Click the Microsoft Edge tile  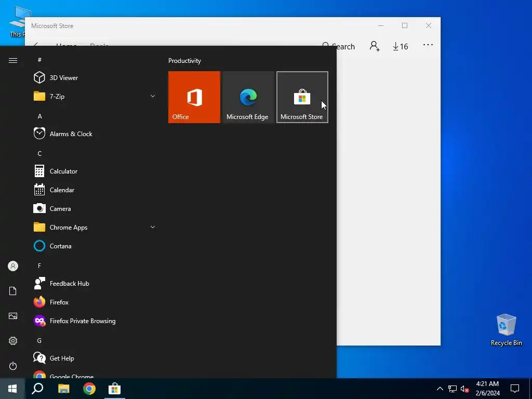(248, 97)
